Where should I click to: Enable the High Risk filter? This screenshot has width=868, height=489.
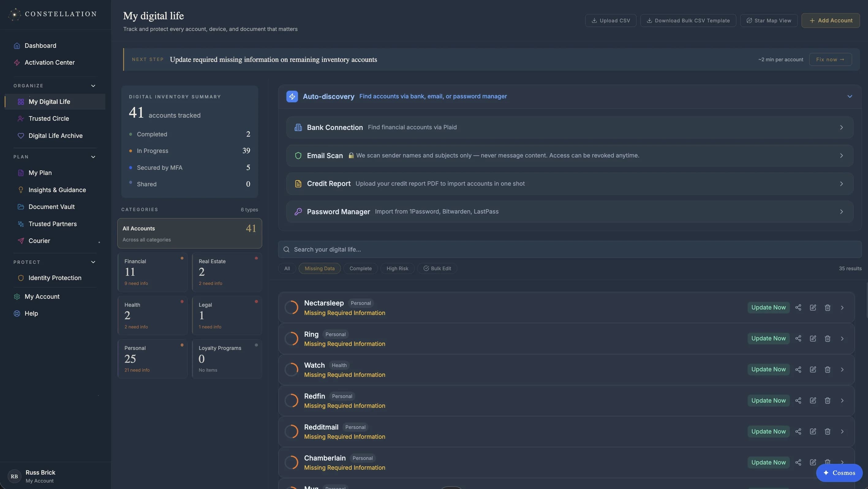(x=397, y=269)
